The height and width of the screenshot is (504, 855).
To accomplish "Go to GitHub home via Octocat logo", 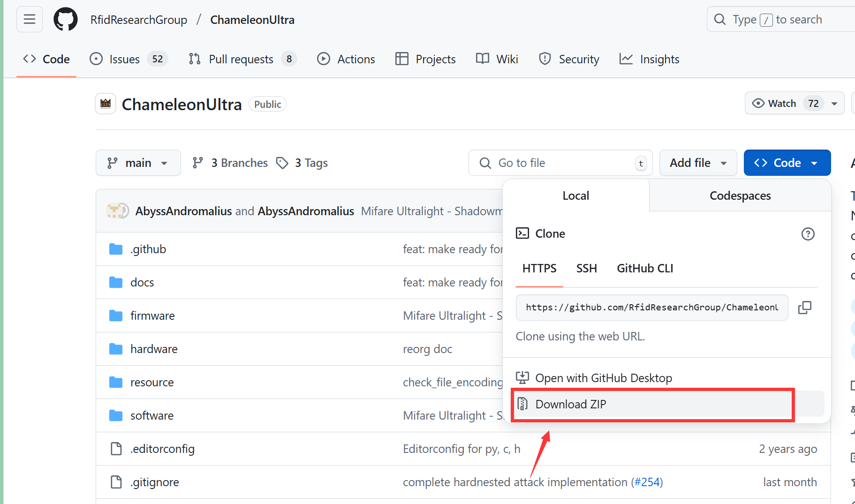I will [66, 19].
